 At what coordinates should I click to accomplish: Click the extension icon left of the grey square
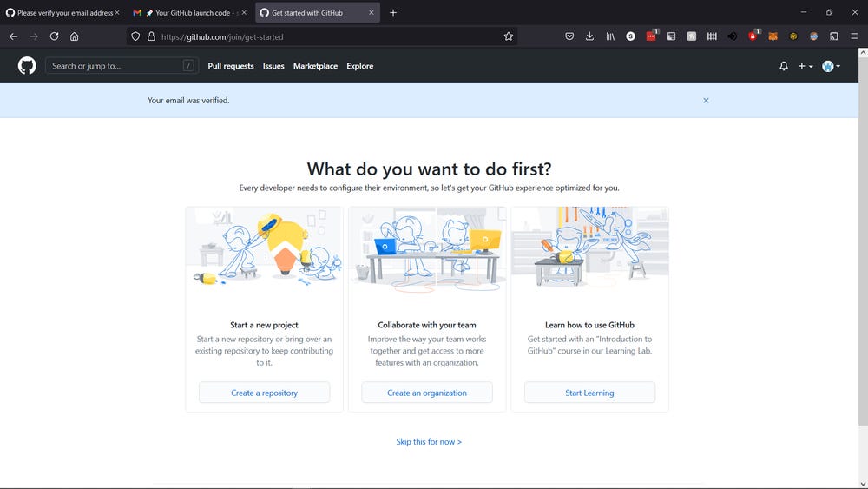point(671,36)
